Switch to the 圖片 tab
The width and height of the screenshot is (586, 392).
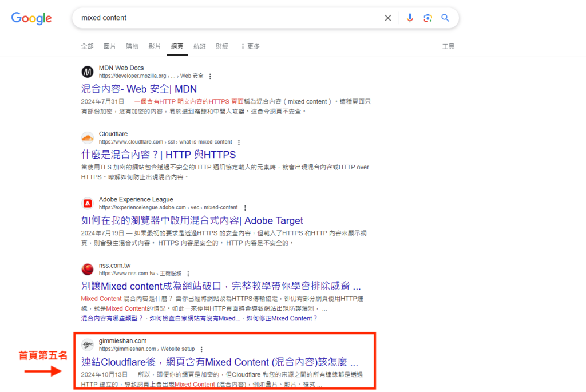pyautogui.click(x=109, y=46)
